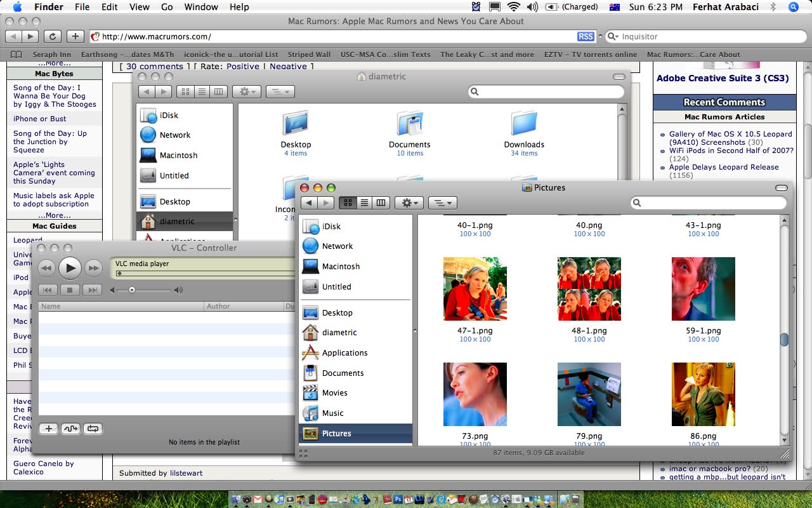Viewport: 812px width, 508px height.
Task: Skip to previous track in VLC
Action: [x=49, y=290]
